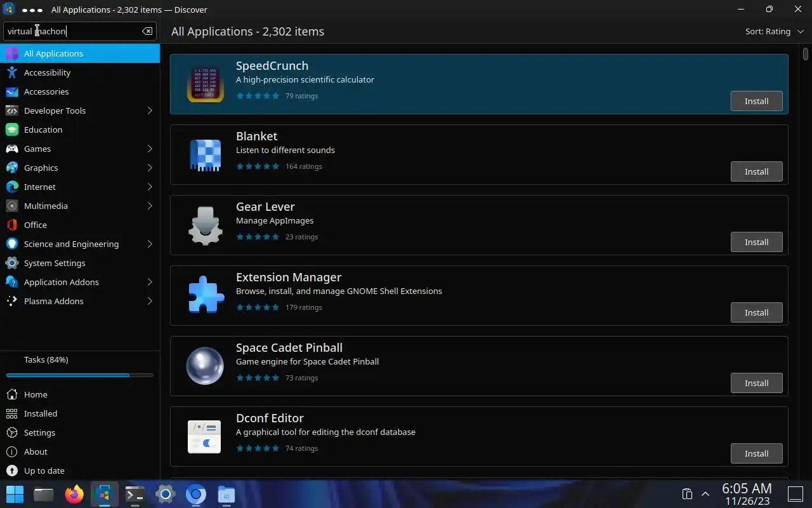The width and height of the screenshot is (812, 508).
Task: Open the About page
Action: point(80,451)
